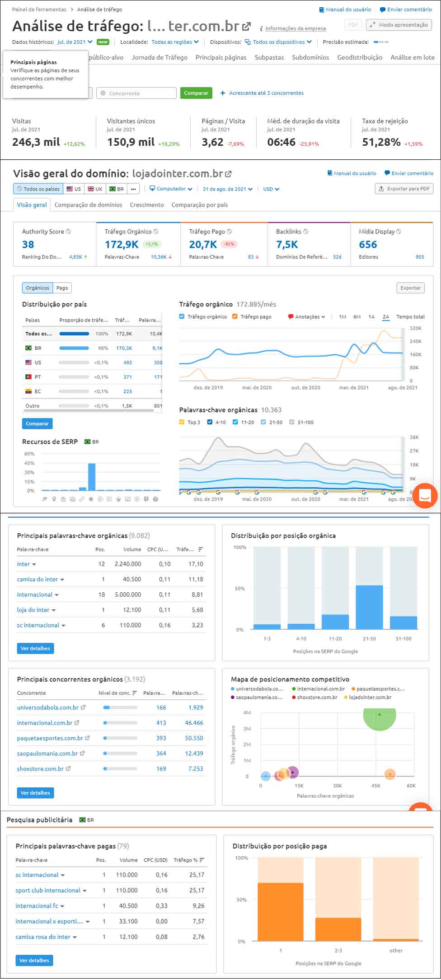Screen dimensions: 441x980
Task: Click the PDF export button in Análise de tráfego
Action: coord(353,25)
